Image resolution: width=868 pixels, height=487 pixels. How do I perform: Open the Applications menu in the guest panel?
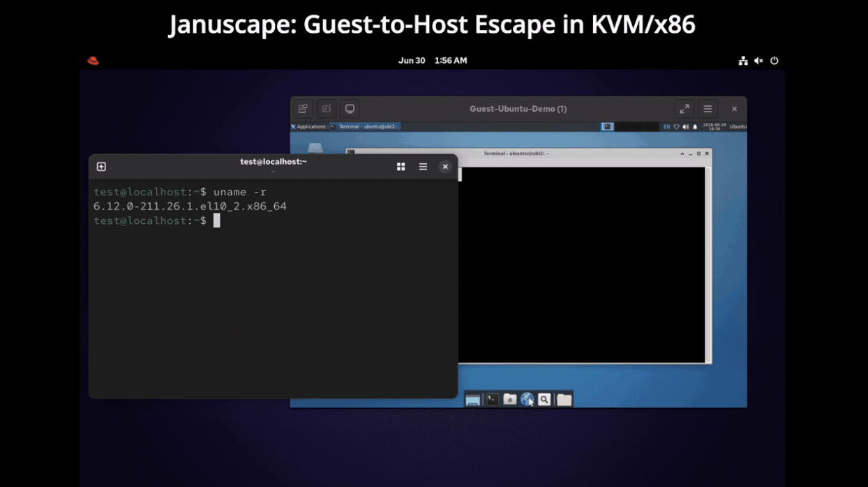pos(308,127)
